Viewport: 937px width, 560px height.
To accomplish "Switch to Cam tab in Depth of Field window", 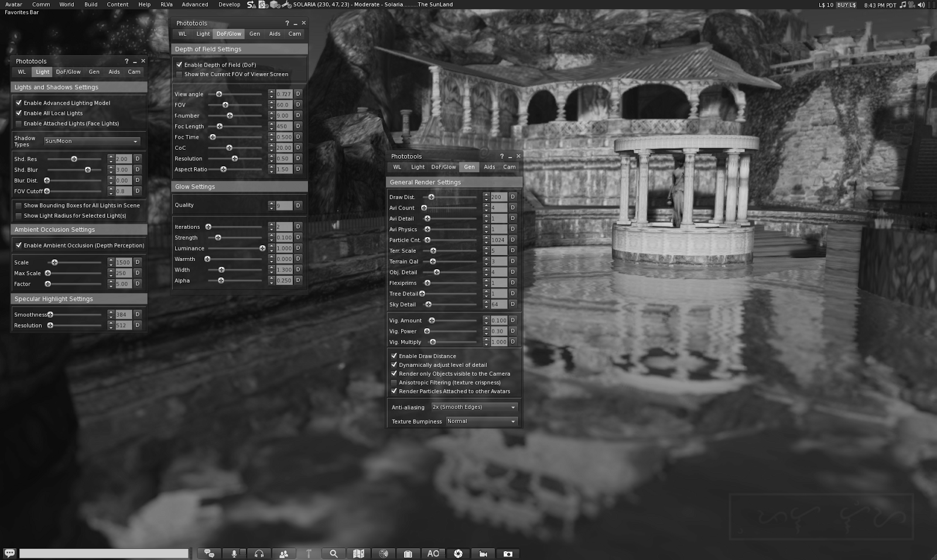I will (295, 34).
